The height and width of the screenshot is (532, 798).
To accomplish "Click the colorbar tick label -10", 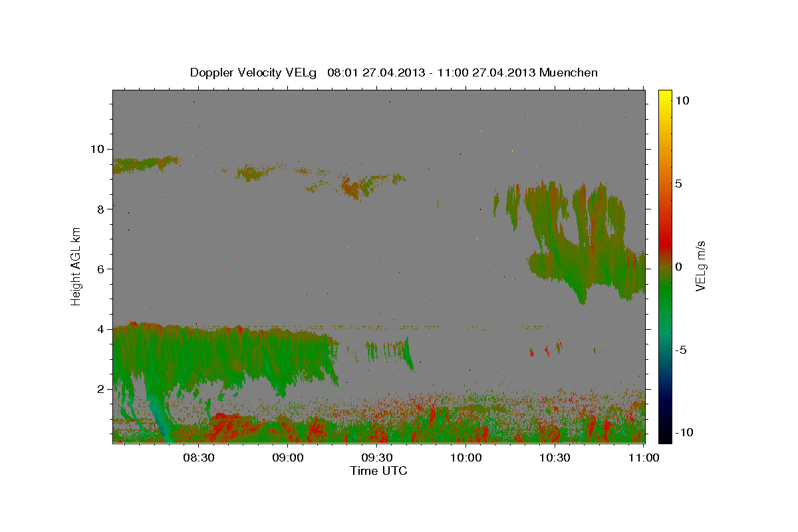I will 684,433.
